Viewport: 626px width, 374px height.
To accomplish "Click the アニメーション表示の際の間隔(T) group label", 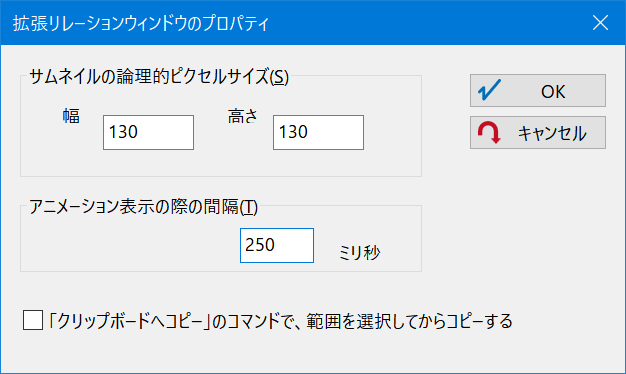I will click(143, 207).
